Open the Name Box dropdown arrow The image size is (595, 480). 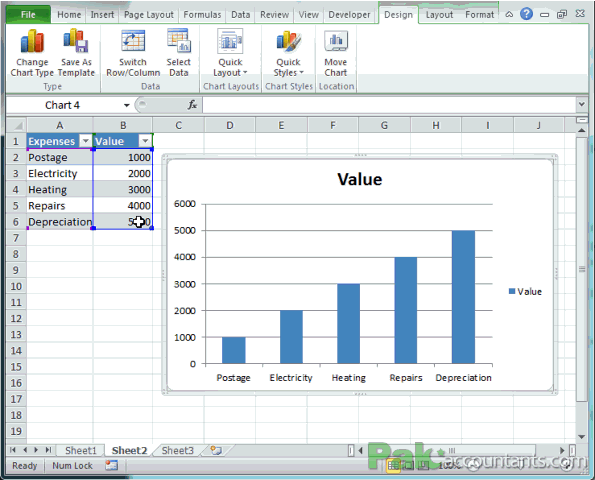point(127,105)
